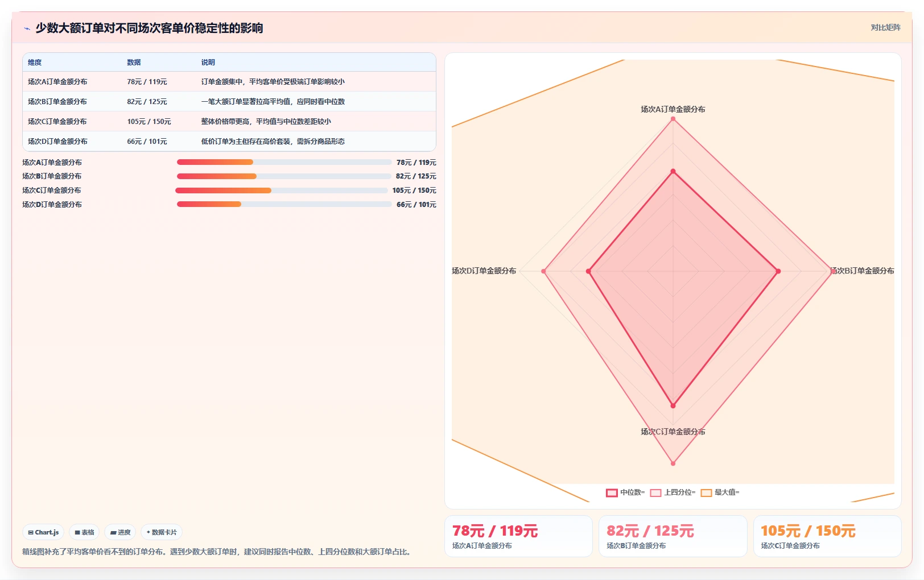Click the footer note about 箱线图

coord(218,552)
